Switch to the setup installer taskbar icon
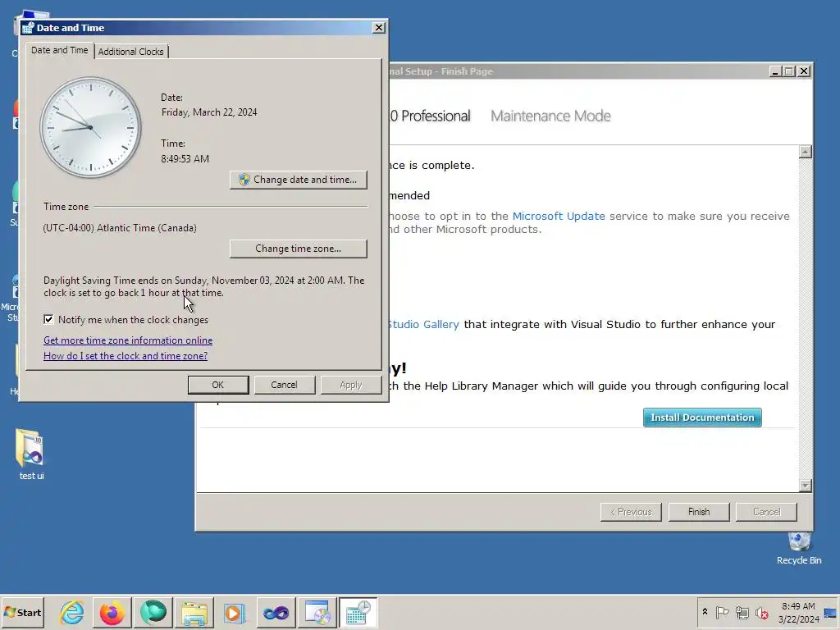 (x=317, y=612)
